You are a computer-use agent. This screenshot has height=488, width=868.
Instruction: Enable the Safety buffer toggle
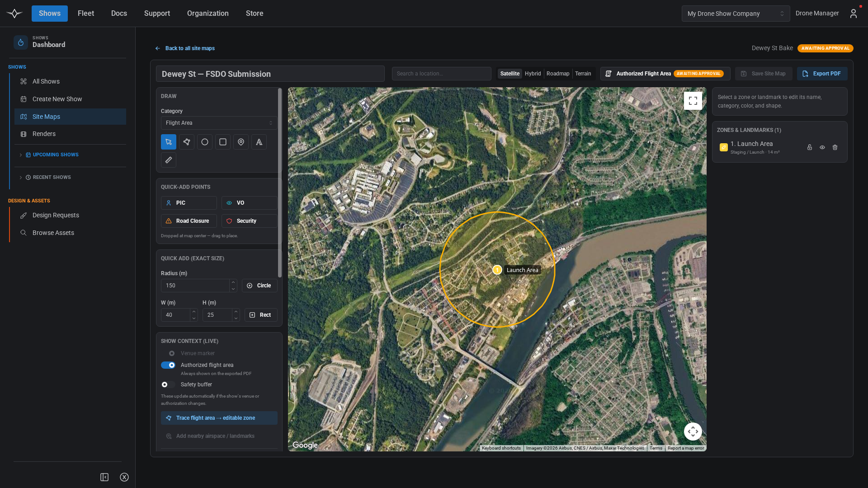[168, 385]
